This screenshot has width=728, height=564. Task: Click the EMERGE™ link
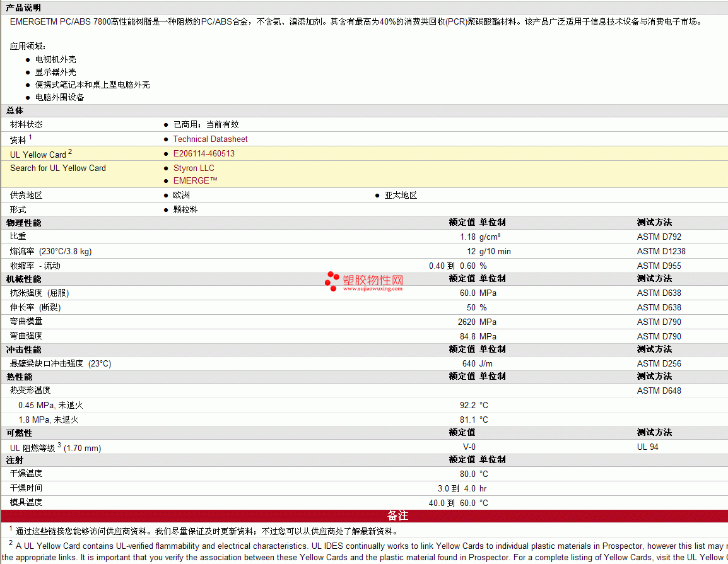tap(195, 180)
